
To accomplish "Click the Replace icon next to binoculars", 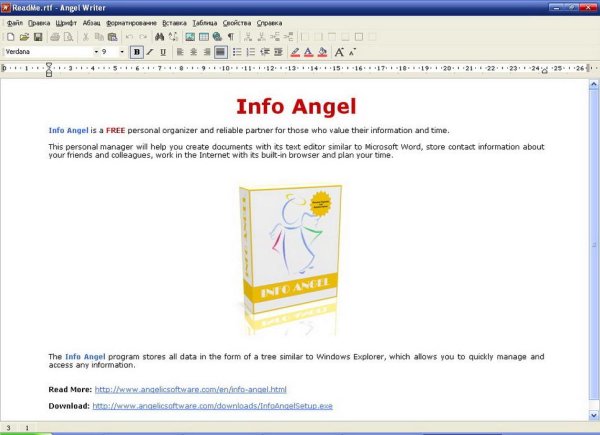I will 173,37.
